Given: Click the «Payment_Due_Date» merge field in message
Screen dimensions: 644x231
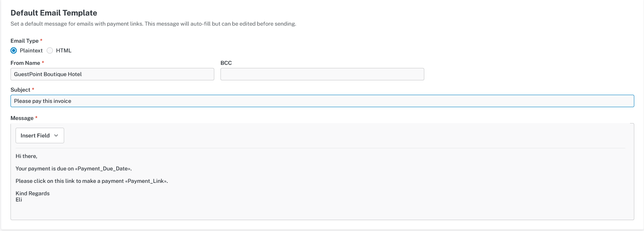Looking at the screenshot, I should pos(103,168).
